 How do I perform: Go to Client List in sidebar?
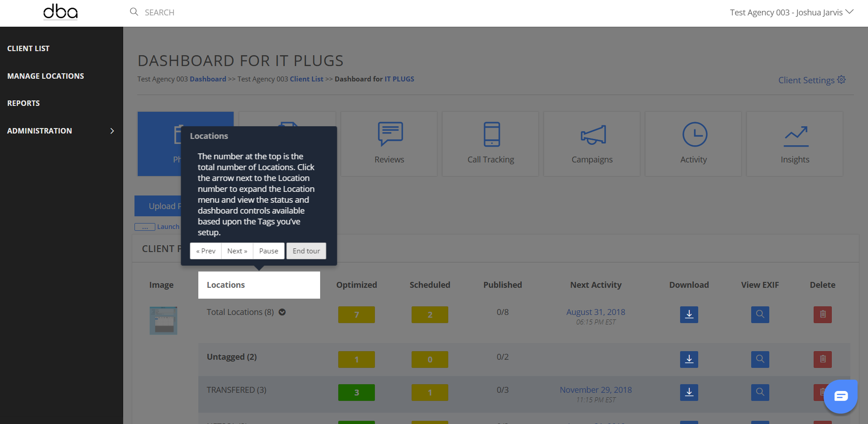pos(29,48)
